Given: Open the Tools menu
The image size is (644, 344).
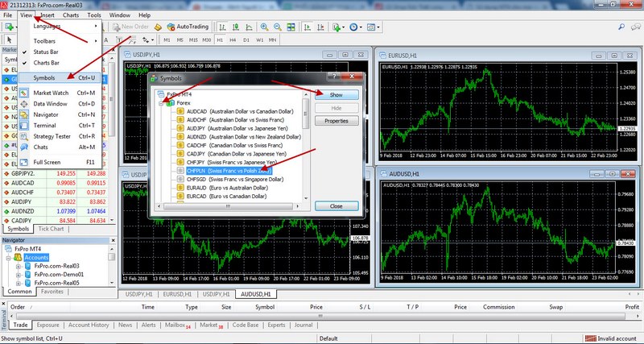Looking at the screenshot, I should (x=94, y=15).
